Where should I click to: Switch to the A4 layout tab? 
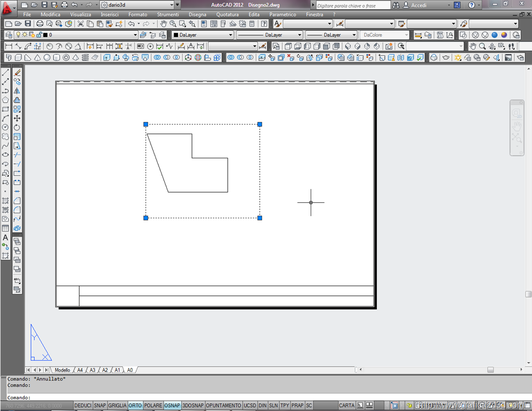[80, 370]
